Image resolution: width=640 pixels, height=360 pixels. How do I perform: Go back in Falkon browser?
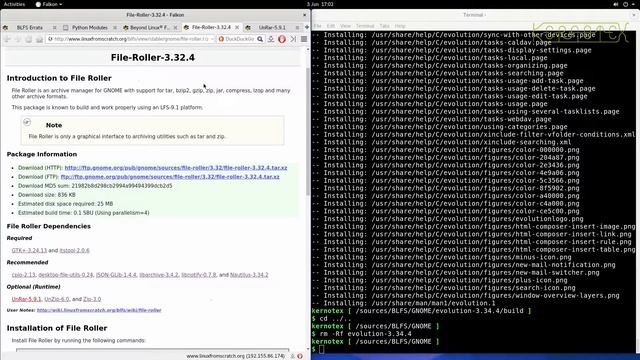click(8, 39)
